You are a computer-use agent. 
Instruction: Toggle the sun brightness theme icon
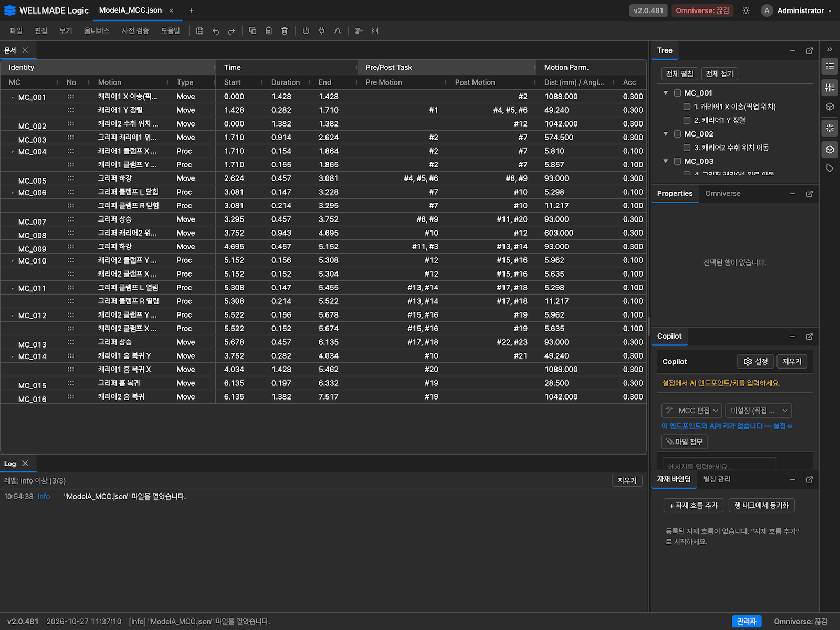746,10
